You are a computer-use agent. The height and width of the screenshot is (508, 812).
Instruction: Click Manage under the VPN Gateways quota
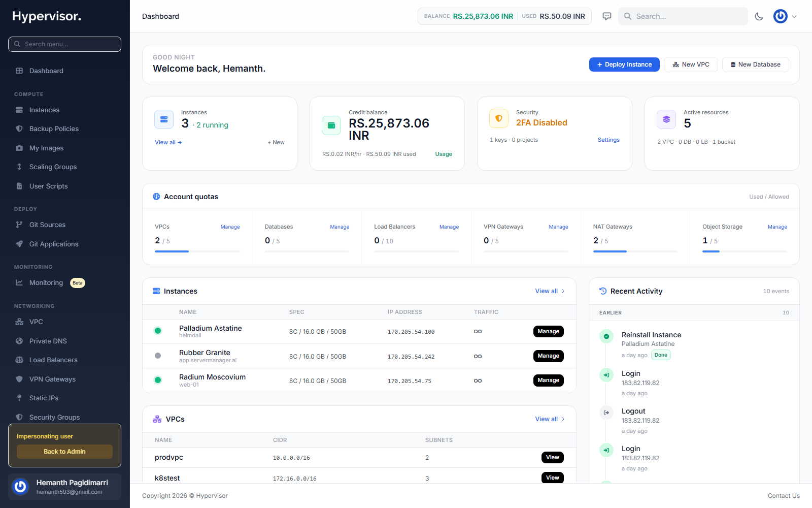click(x=558, y=227)
